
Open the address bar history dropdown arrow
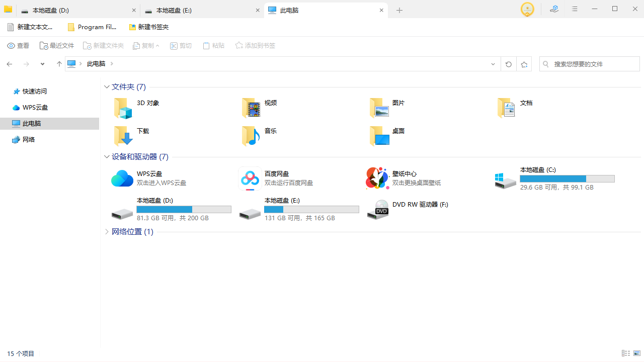click(493, 64)
